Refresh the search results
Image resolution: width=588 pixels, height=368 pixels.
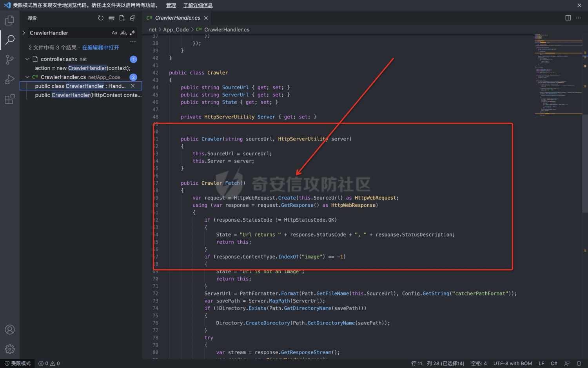[x=101, y=18]
